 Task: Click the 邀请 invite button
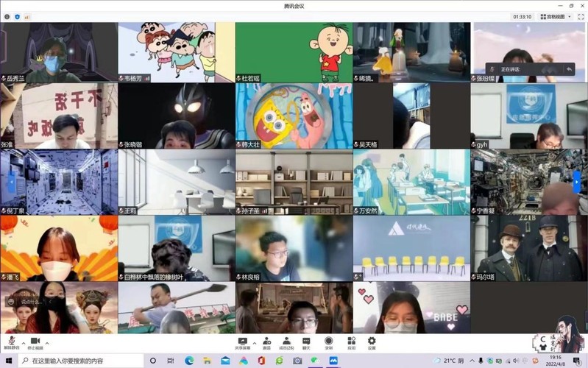pos(266,342)
